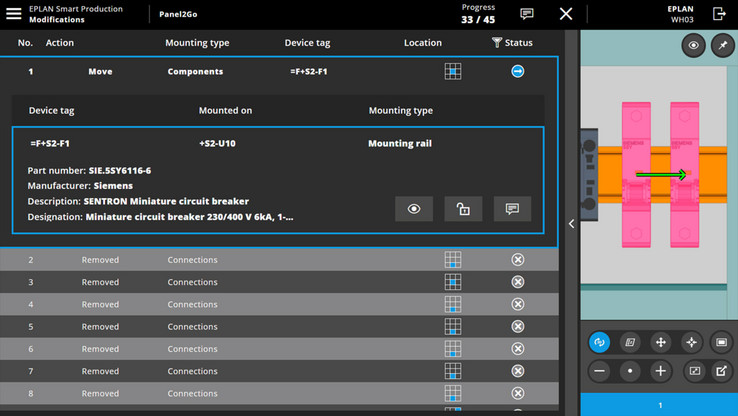Select the pan move arrows tool
738x416 pixels.
click(x=660, y=342)
